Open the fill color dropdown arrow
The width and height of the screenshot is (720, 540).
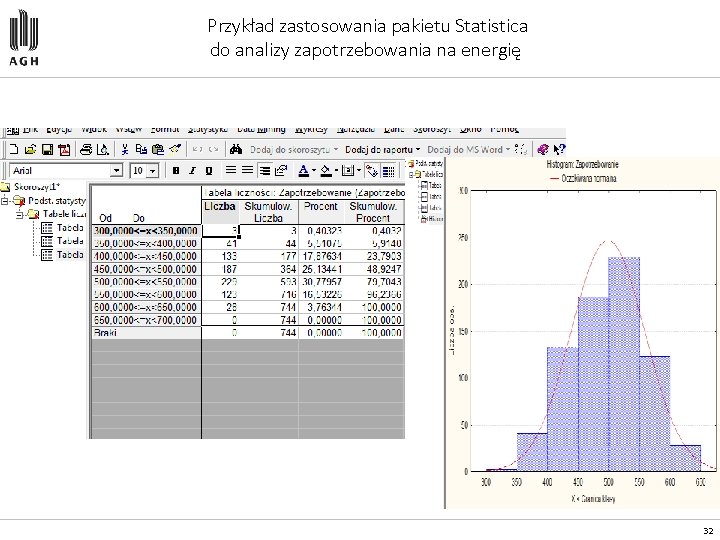tap(336, 171)
